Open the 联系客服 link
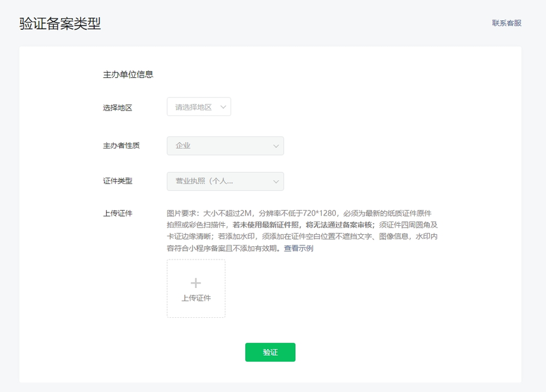Screen dimensions: 546x392 506,23
